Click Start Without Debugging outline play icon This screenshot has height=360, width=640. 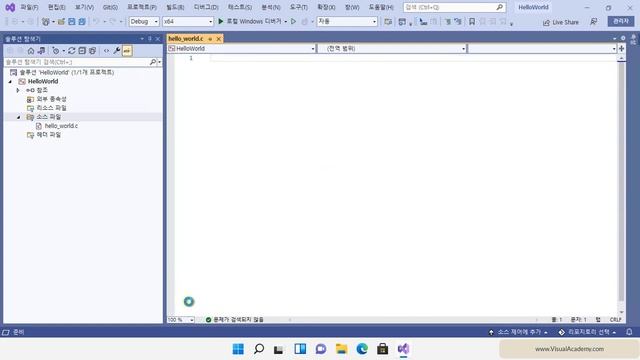click(293, 22)
